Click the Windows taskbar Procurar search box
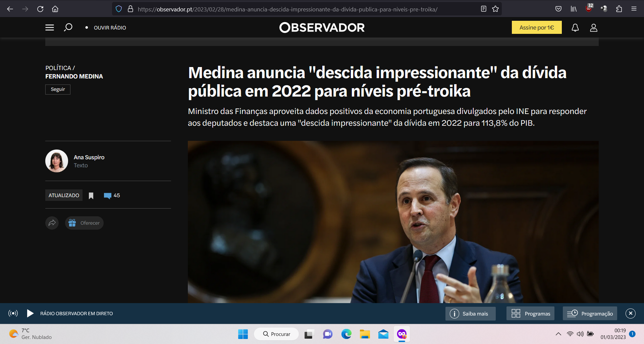This screenshot has width=644, height=344. 276,334
